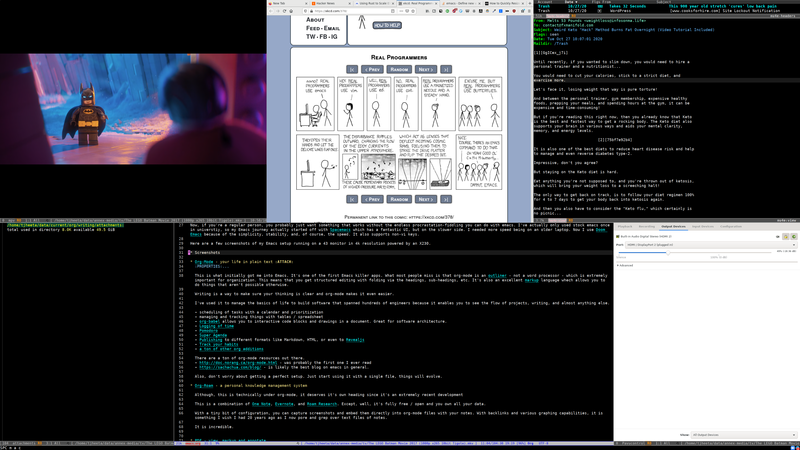Bookmark page with star icon in address bar
This screenshot has width=800, height=450.
(413, 11)
